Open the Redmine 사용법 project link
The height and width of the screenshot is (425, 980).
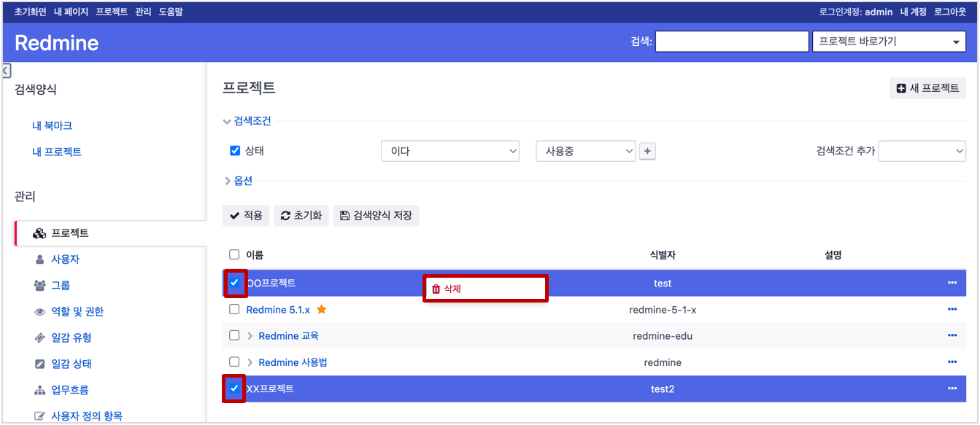tap(293, 362)
